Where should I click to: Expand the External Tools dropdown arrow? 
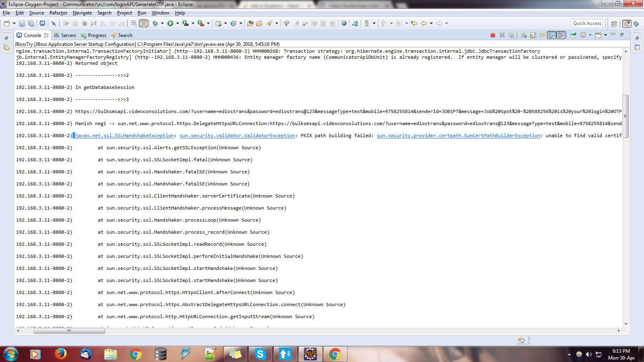208,23
